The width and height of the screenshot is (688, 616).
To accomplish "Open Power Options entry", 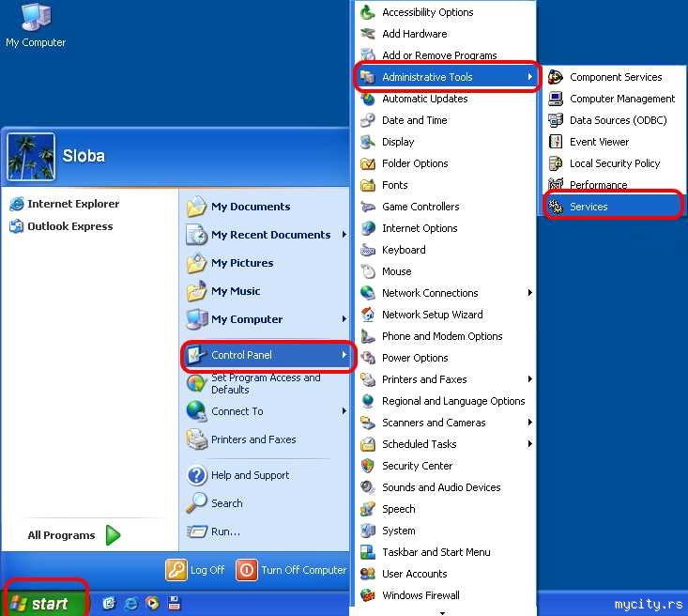I will (445, 358).
